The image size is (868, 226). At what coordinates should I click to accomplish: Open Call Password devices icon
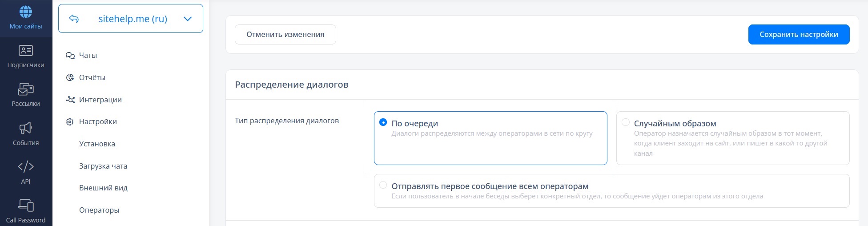click(x=26, y=206)
